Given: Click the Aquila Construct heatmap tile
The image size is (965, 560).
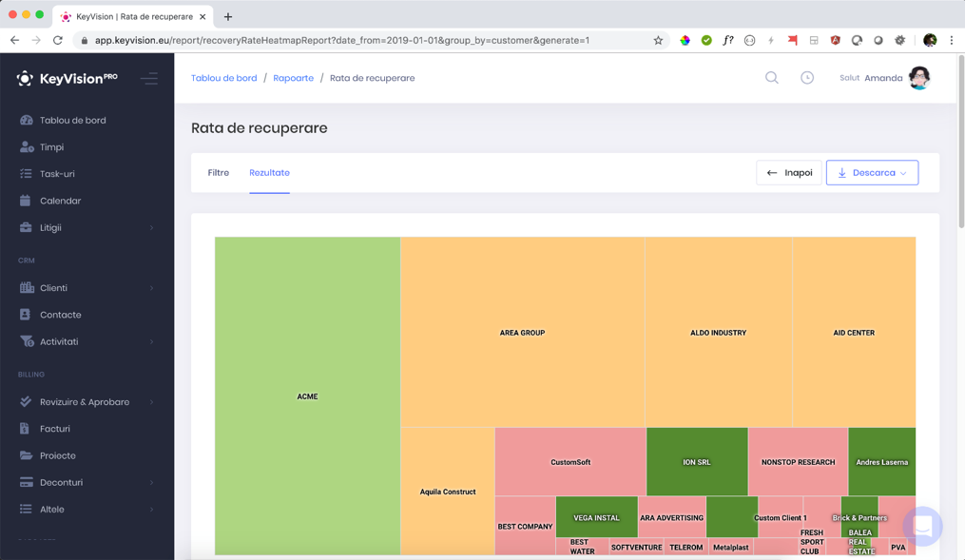Looking at the screenshot, I should coord(448,492).
